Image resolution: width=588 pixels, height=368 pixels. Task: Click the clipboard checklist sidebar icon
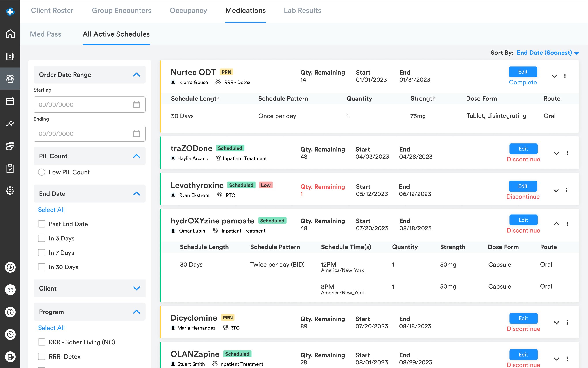click(10, 168)
